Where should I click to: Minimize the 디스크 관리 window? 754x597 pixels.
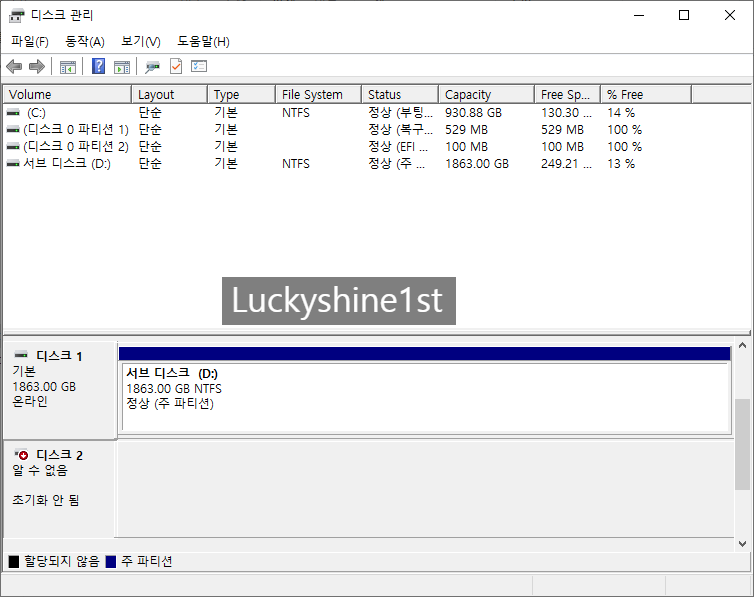(639, 15)
